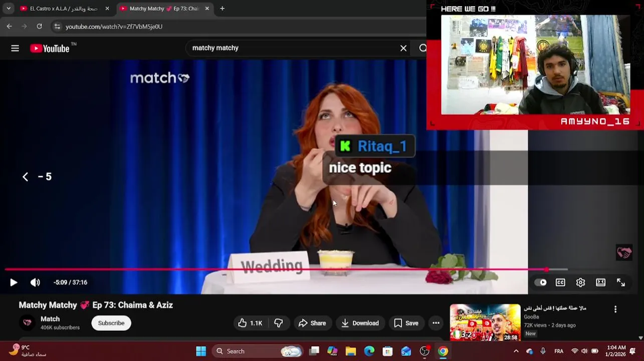Viewport: 644px width, 361px height.
Task: Click the red progress bar scrubber handle
Action: pos(546,270)
